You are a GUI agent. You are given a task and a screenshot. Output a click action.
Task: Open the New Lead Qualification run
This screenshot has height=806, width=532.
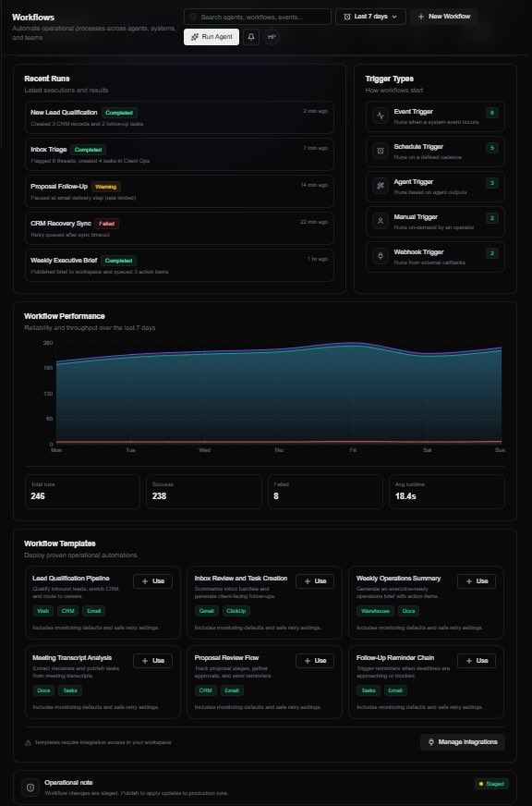(x=179, y=117)
